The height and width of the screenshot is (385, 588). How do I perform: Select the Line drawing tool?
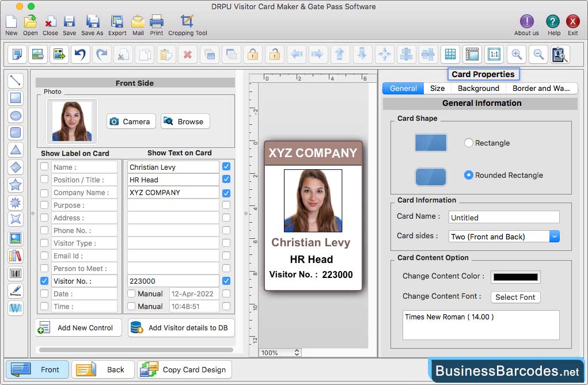tap(16, 80)
